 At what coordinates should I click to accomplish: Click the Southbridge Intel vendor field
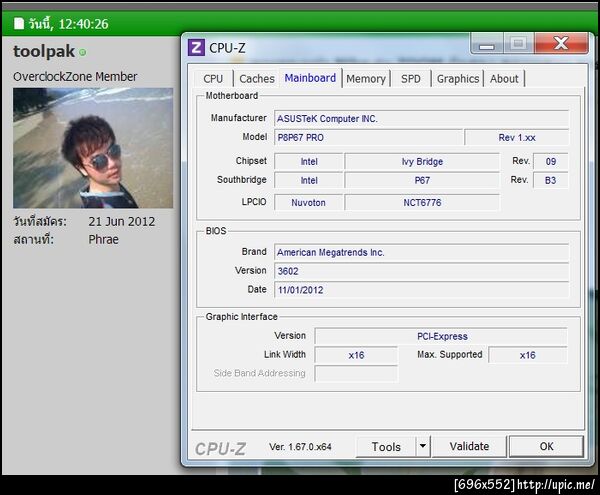(x=308, y=180)
